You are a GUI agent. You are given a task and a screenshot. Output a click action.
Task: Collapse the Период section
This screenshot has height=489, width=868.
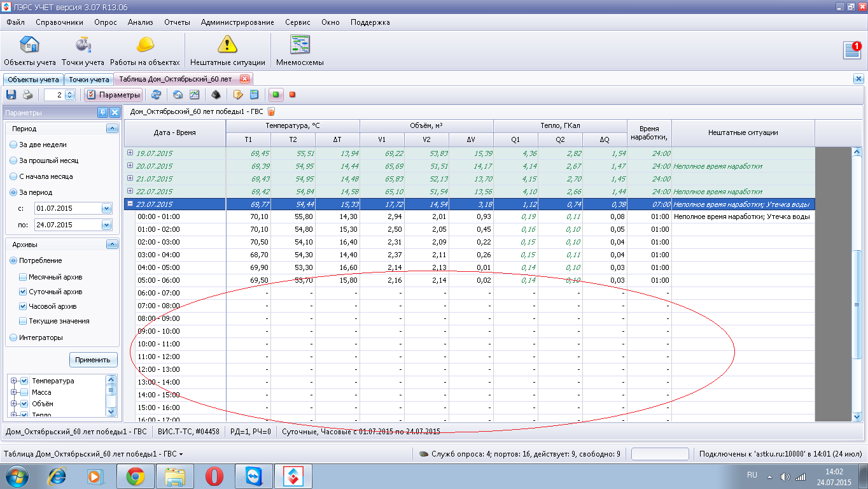112,129
